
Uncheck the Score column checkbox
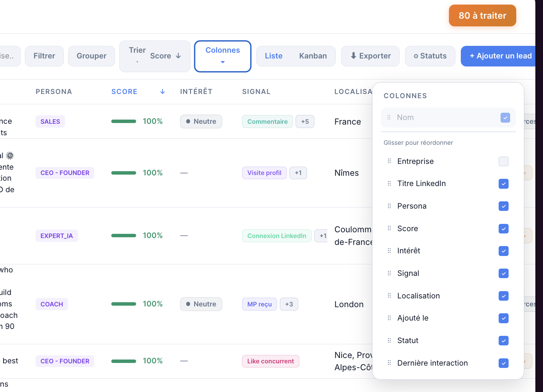(504, 228)
